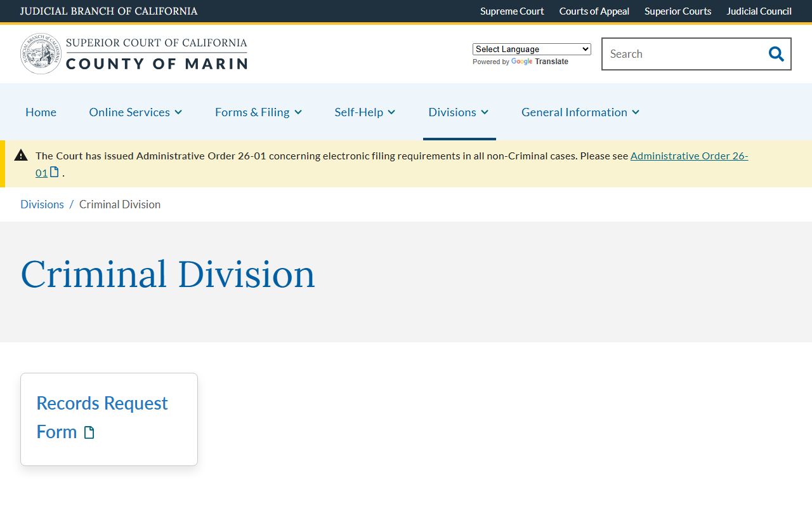The width and height of the screenshot is (812, 508).
Task: Click the document icon after Administrative Order 26-01
Action: coord(55,172)
